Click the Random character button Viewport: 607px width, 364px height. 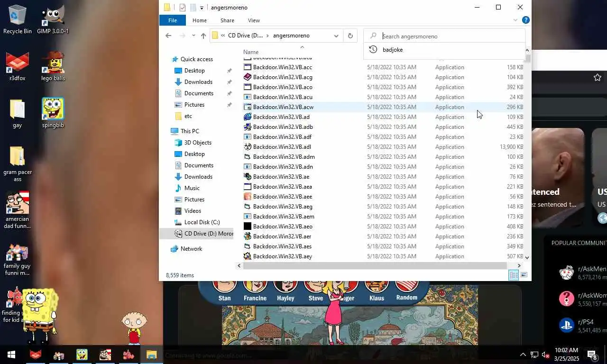(x=406, y=290)
